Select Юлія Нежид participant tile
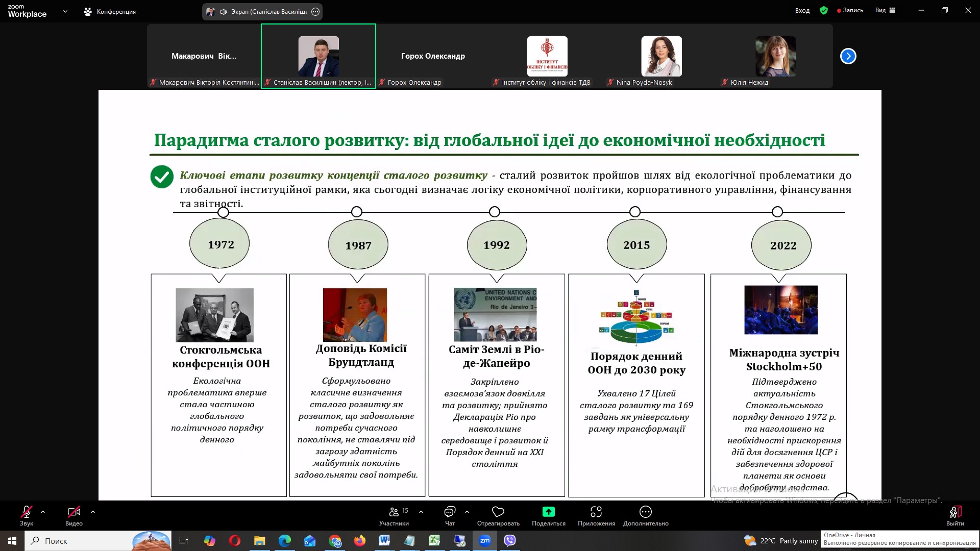 click(x=776, y=56)
